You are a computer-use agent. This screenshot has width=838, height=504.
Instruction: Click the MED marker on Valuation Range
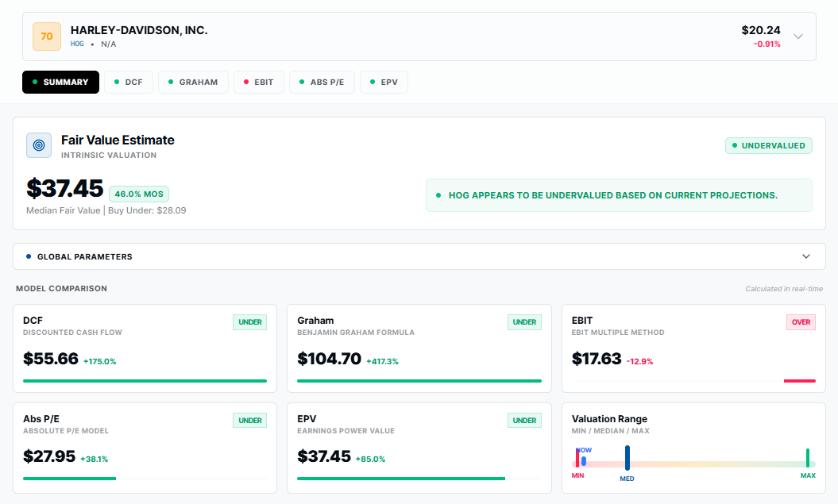628,458
